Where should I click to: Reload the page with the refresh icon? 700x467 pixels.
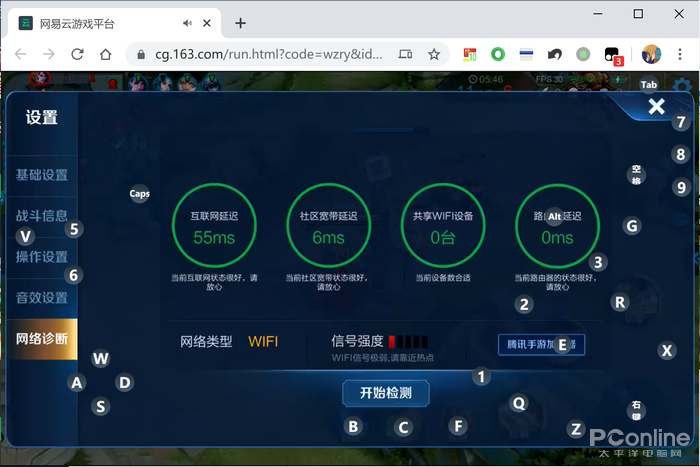(77, 54)
